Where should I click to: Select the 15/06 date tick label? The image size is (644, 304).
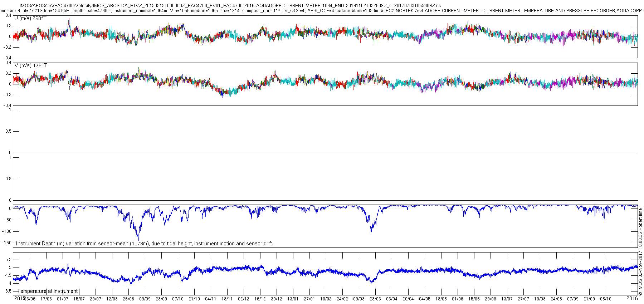point(474,299)
